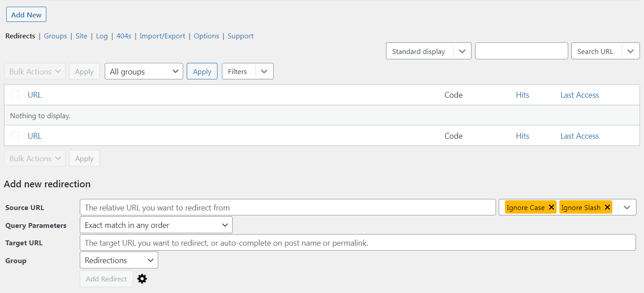Click the Add Redirect button
Image resolution: width=644 pixels, height=293 pixels.
[106, 278]
